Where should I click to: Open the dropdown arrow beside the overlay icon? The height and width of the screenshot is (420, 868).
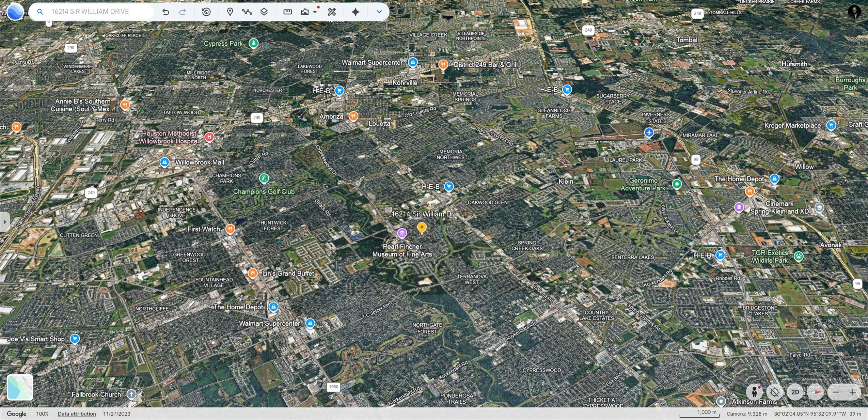(315, 12)
